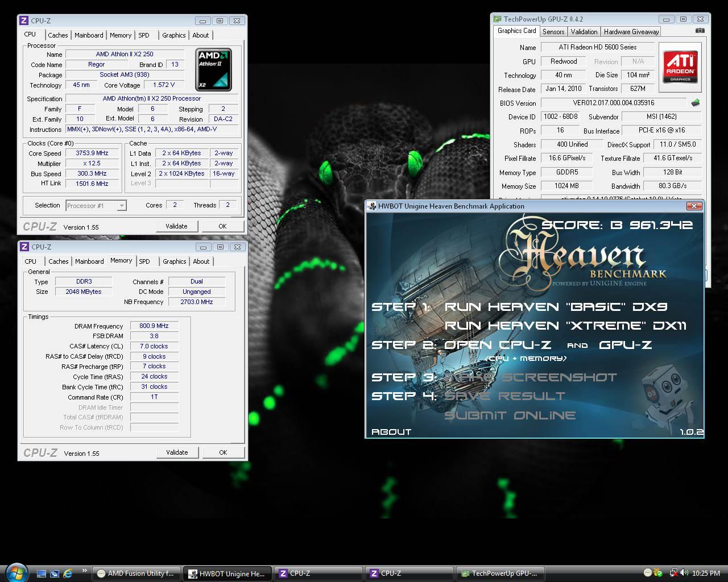This screenshot has width=728, height=582.
Task: Click the Command Rate value 1T
Action: [x=154, y=397]
